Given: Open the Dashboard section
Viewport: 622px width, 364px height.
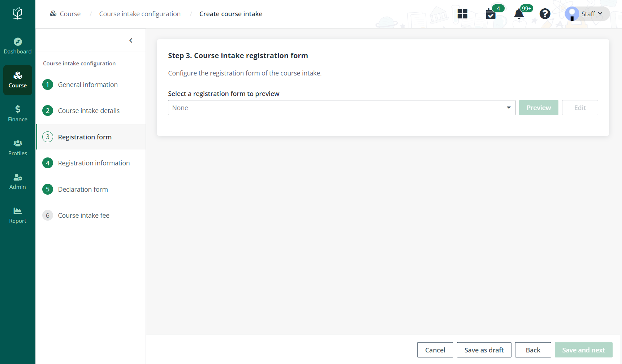Looking at the screenshot, I should pos(18,46).
